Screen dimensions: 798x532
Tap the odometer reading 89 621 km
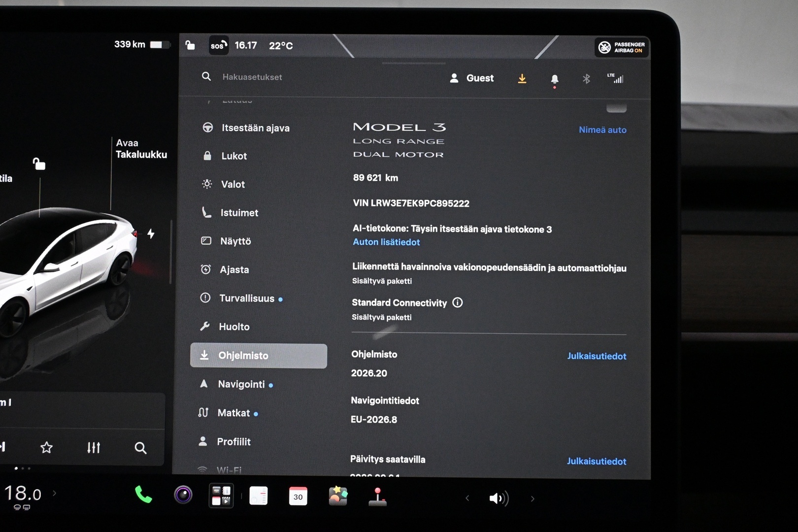(x=375, y=178)
